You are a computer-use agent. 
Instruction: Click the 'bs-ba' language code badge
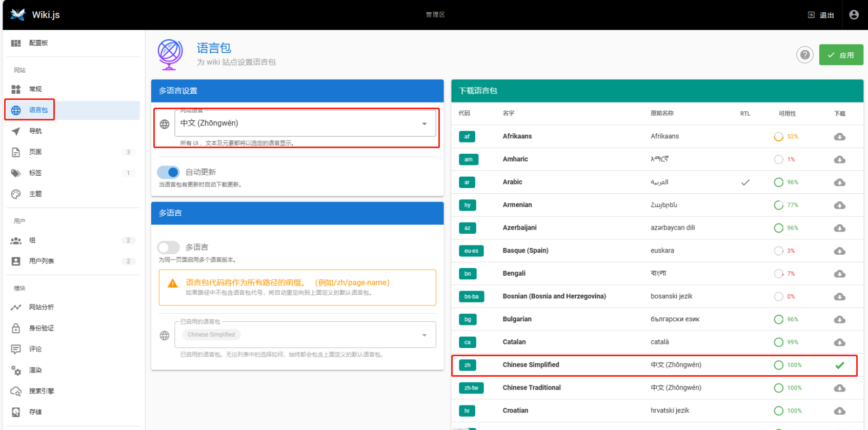[471, 296]
